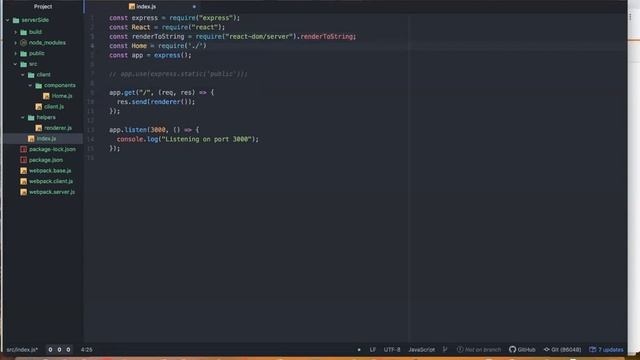The width and height of the screenshot is (640, 360).
Task: Click the Home.js file icon
Action: pos(46,96)
